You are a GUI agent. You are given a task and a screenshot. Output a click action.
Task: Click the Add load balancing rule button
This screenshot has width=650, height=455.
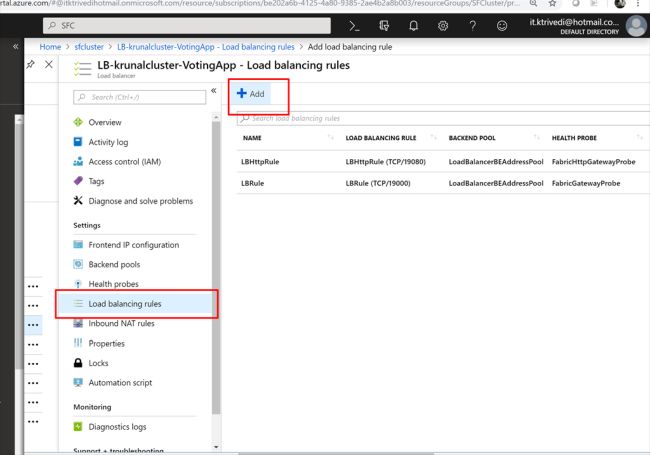pos(250,94)
